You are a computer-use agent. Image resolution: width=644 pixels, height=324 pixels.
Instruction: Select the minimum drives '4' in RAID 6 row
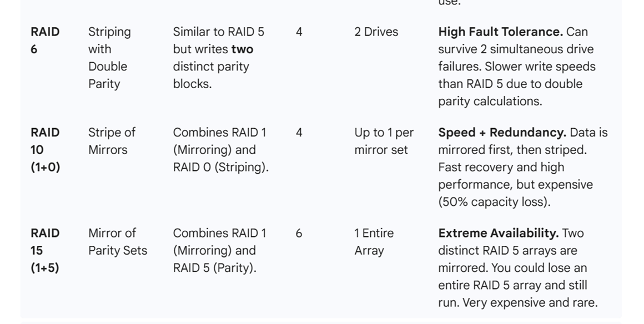299,32
